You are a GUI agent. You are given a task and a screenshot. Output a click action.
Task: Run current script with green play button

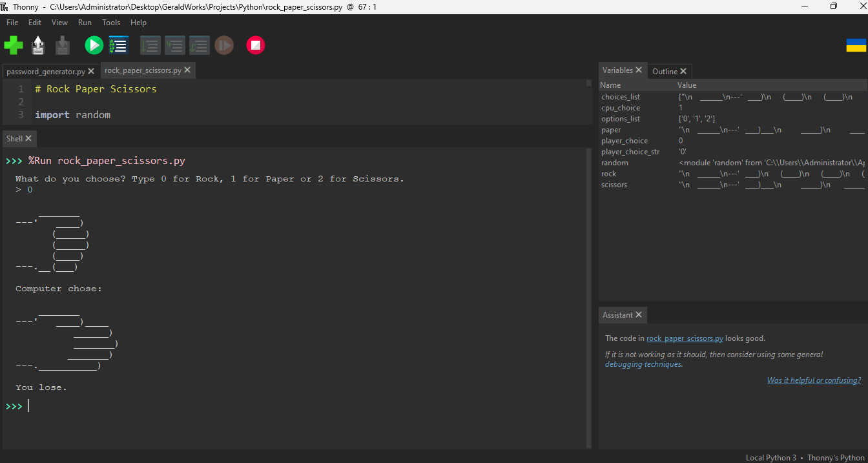pyautogui.click(x=94, y=45)
